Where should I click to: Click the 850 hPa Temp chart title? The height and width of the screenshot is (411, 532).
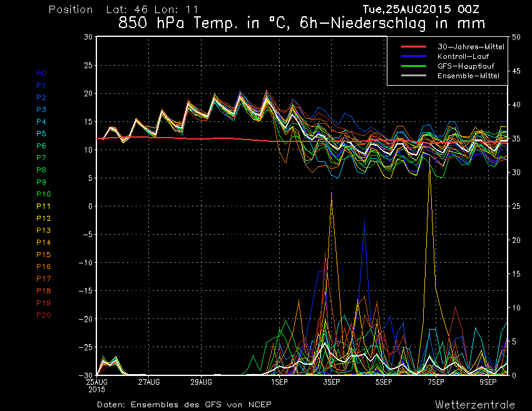point(302,24)
